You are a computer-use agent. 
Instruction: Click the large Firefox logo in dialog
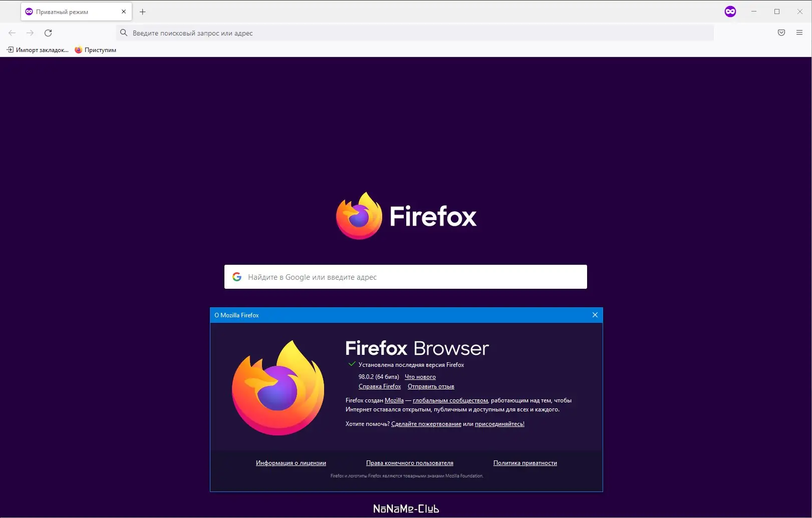coord(278,388)
